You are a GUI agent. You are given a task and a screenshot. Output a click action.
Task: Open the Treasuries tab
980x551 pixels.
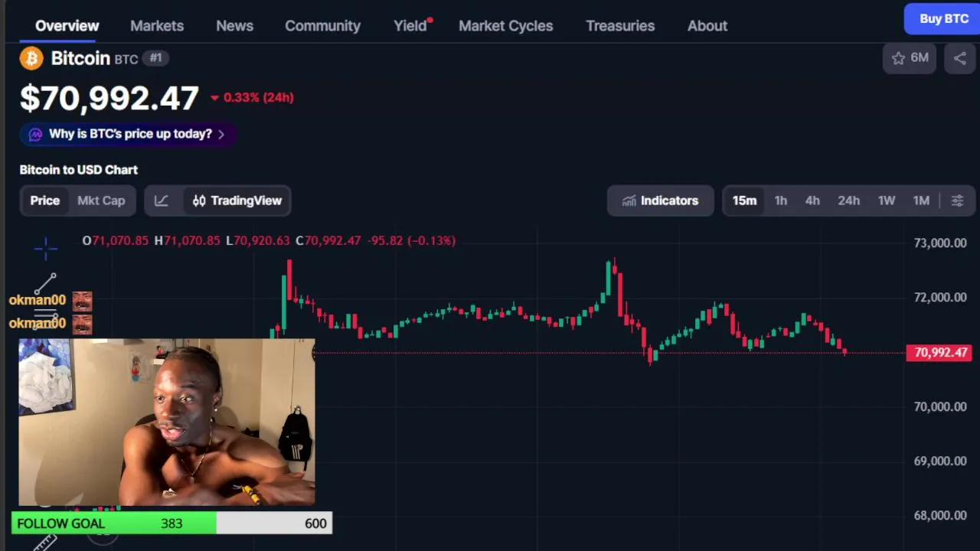620,25
